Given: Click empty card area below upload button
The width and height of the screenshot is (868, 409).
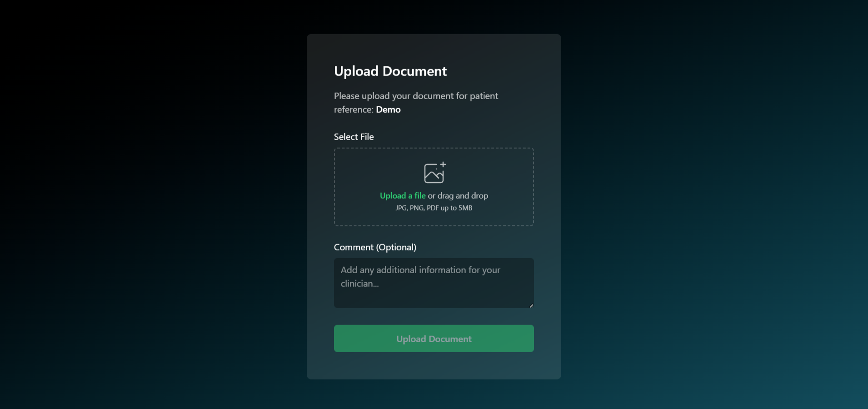Looking at the screenshot, I should click(x=434, y=366).
